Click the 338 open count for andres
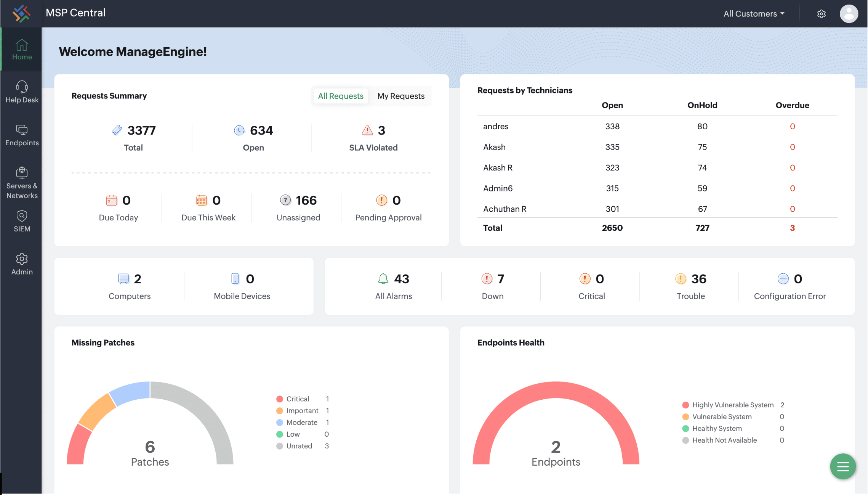 click(612, 127)
